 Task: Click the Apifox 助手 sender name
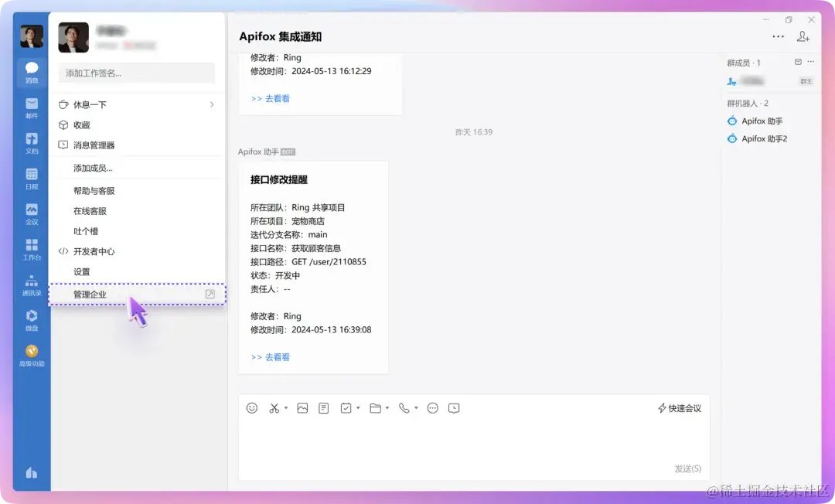click(258, 152)
